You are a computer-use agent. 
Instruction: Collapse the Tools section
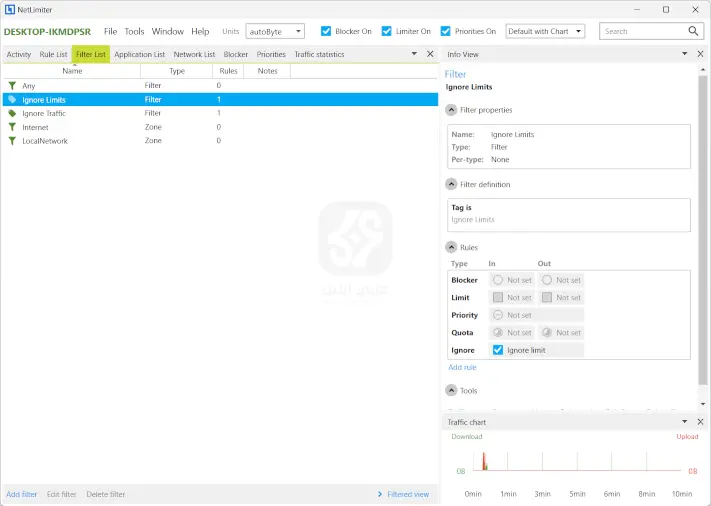click(451, 390)
